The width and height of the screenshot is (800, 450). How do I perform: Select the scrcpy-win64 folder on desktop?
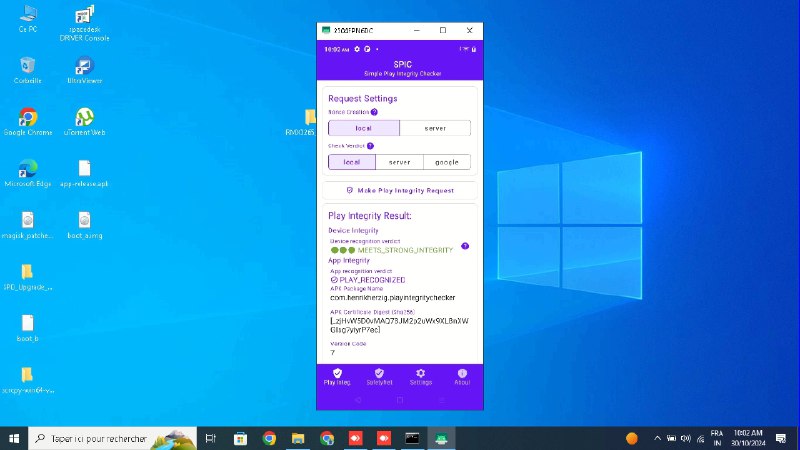click(28, 380)
